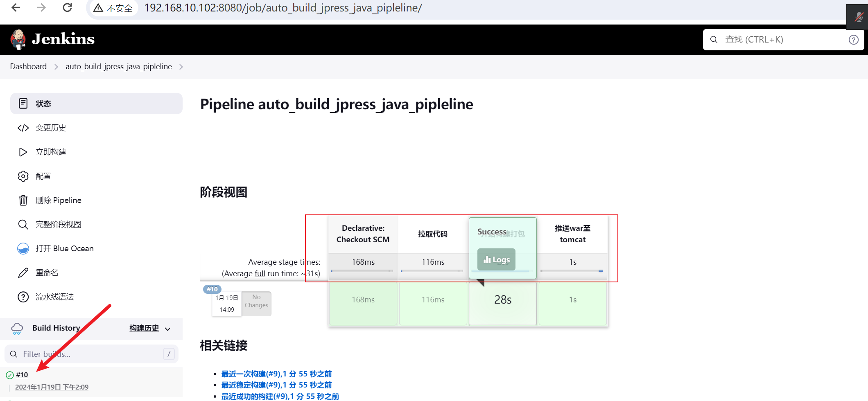Open 流水线语法 in sidebar

coord(55,297)
